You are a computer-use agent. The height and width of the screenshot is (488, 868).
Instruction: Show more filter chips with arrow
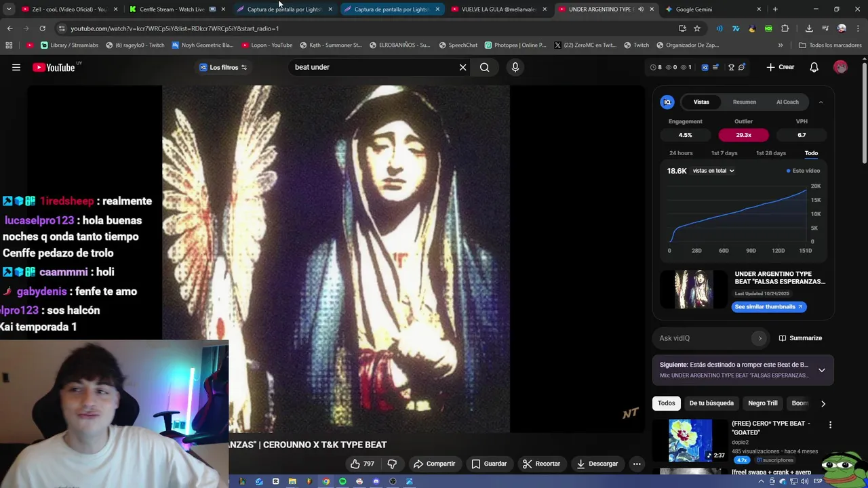823,403
